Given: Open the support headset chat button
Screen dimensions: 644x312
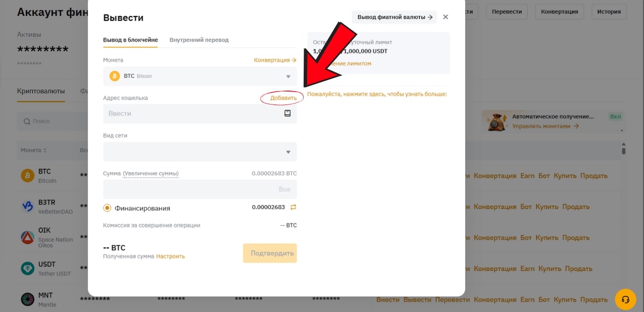Looking at the screenshot, I should [625, 299].
